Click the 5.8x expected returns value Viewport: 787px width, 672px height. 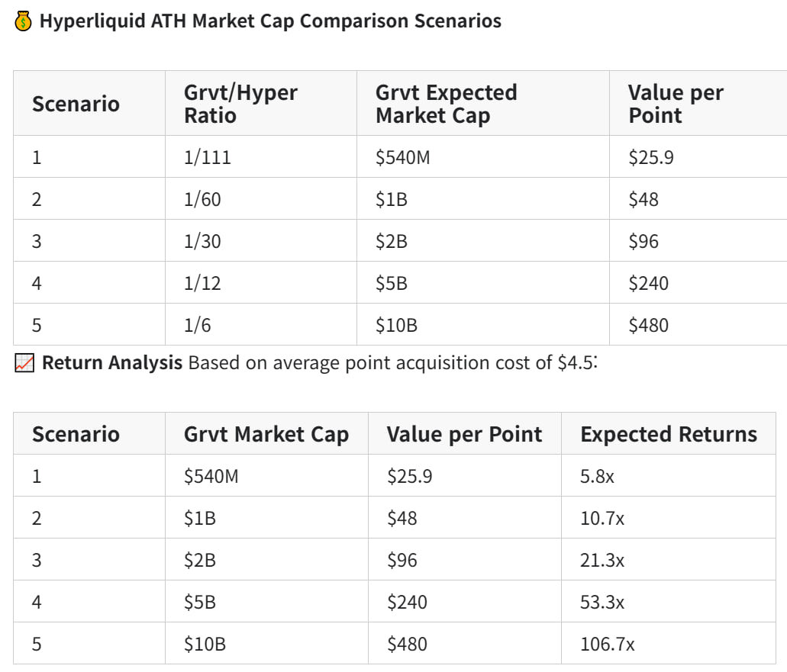click(x=598, y=477)
